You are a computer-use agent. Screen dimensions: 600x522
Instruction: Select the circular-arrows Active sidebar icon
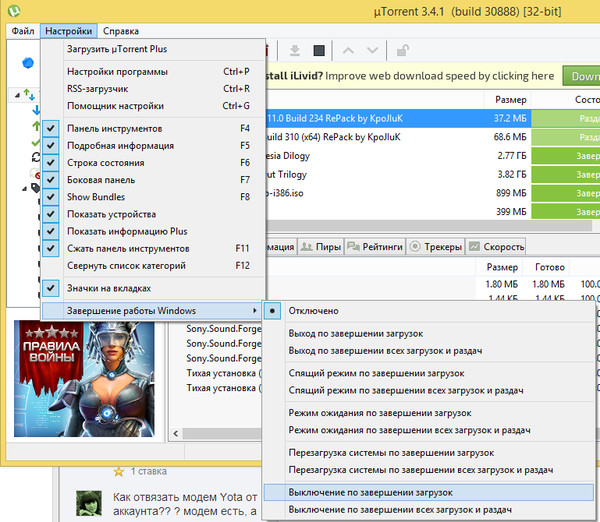point(36,157)
